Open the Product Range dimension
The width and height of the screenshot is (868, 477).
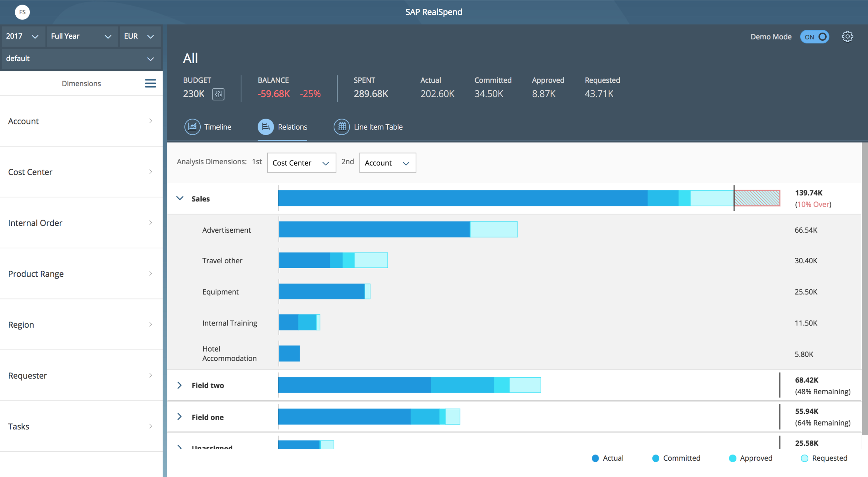coord(81,274)
